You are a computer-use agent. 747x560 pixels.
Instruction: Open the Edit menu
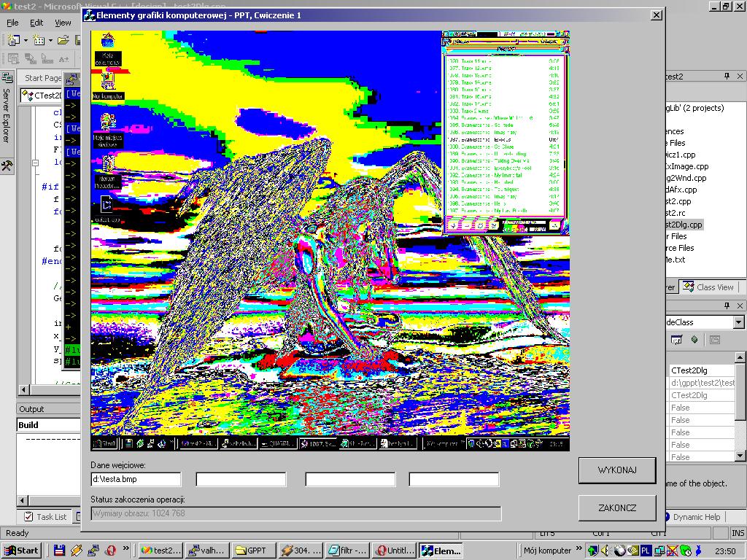(x=36, y=23)
